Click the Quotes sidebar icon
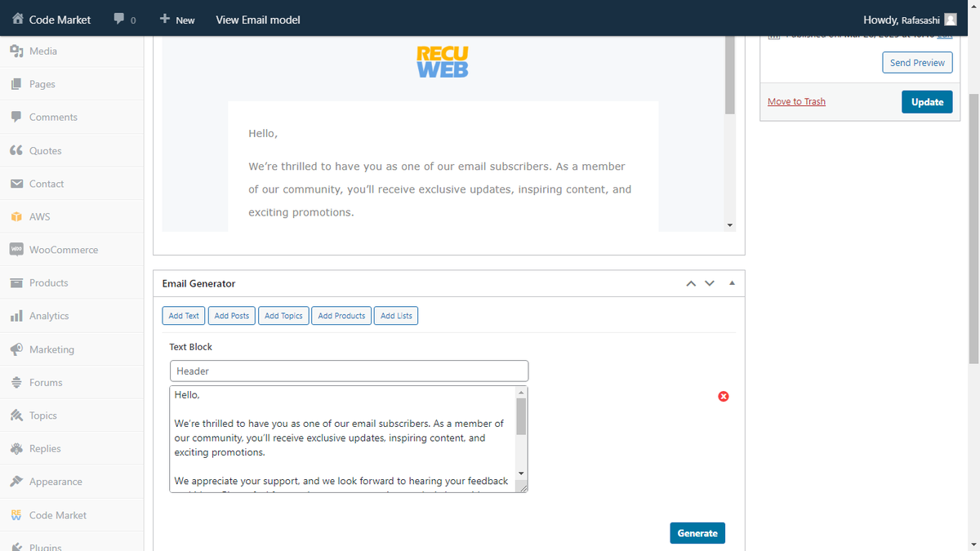Screen dimensions: 980x551 [x=16, y=150]
